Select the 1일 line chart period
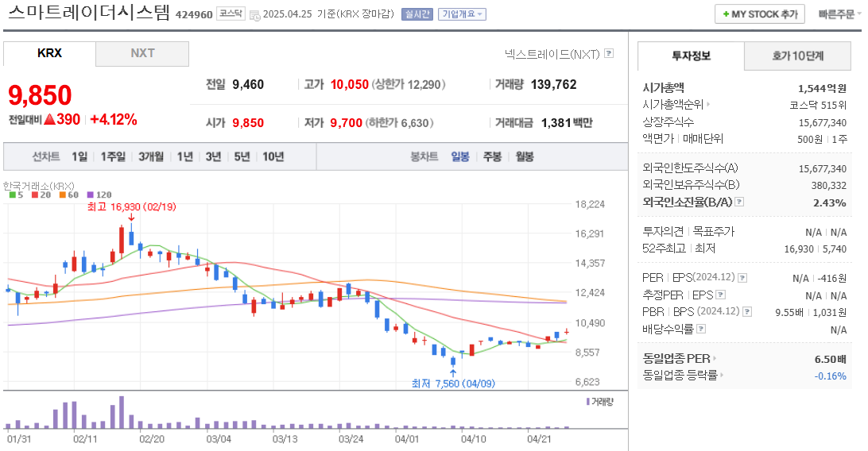This screenshot has height=451, width=868. pos(79,157)
